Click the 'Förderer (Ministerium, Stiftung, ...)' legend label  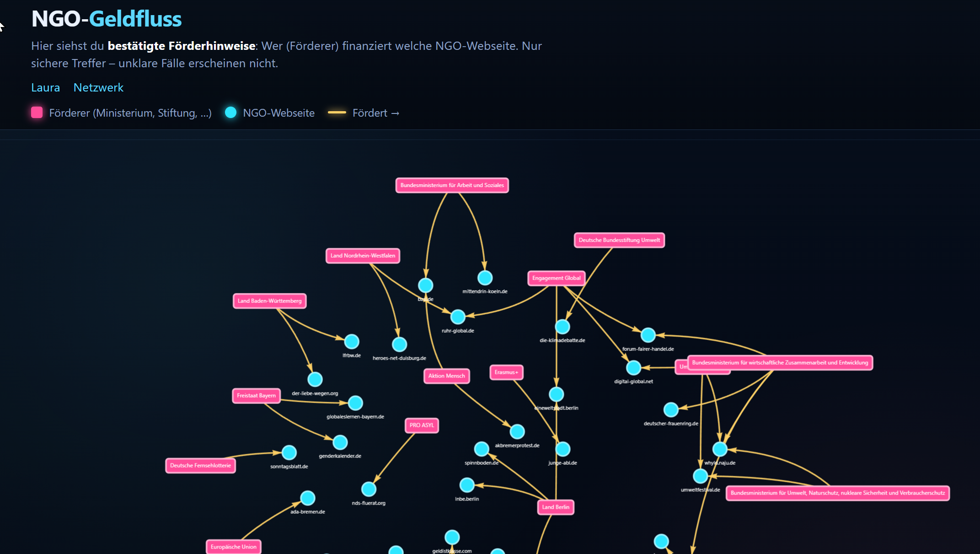coord(130,113)
